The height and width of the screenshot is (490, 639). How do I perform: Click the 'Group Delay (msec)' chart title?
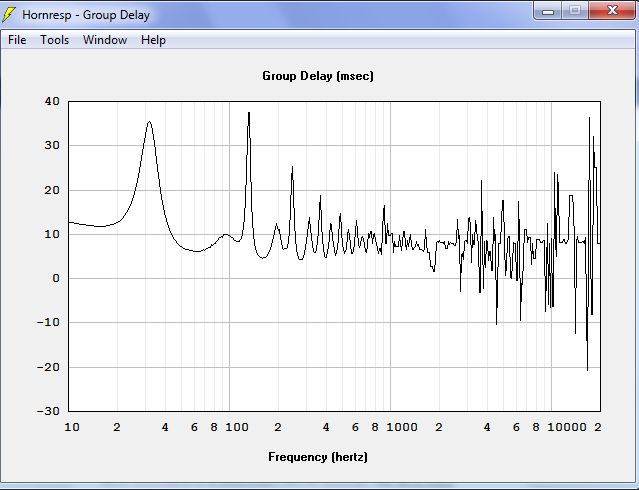(x=318, y=76)
